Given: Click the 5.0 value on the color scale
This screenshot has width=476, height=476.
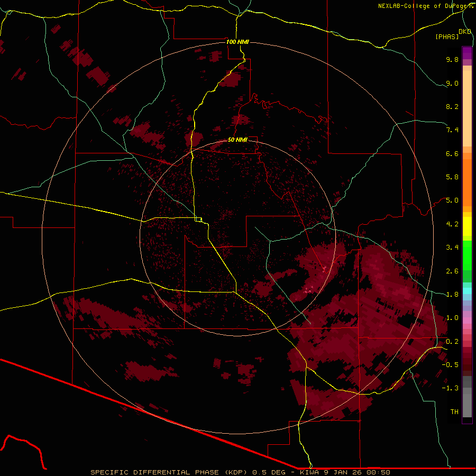Looking at the screenshot, I should pos(452,200).
